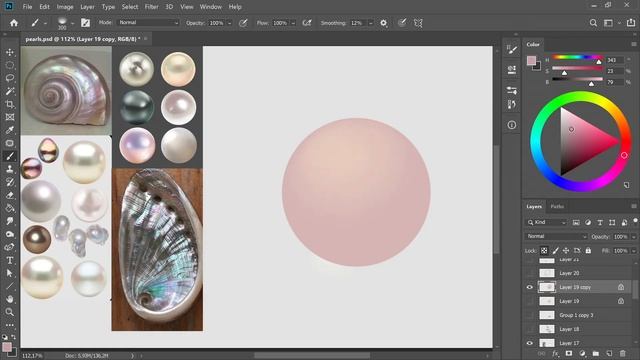Screen dimensions: 640x360
Task: Select the Horizontal Type tool
Action: [10, 260]
